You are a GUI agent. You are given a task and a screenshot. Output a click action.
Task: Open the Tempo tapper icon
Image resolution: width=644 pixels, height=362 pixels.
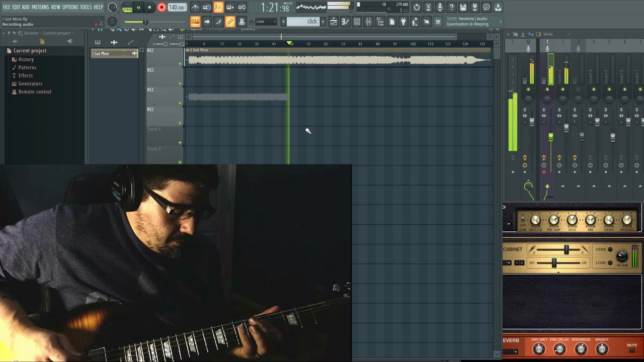(x=415, y=22)
